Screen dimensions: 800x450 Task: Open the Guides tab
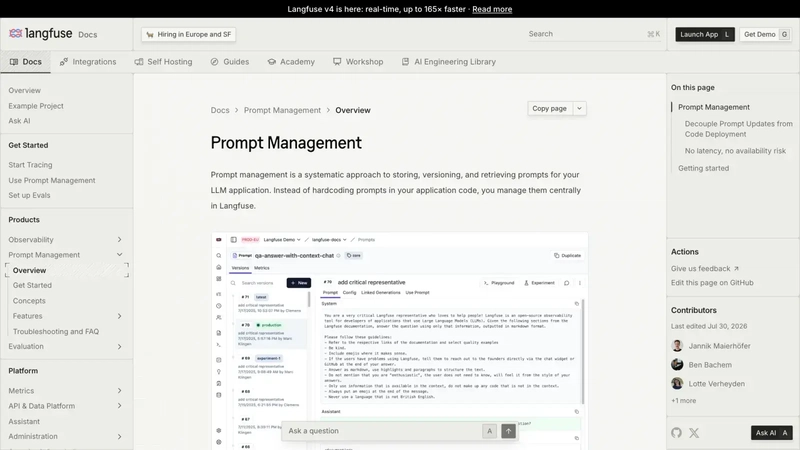pyautogui.click(x=230, y=62)
